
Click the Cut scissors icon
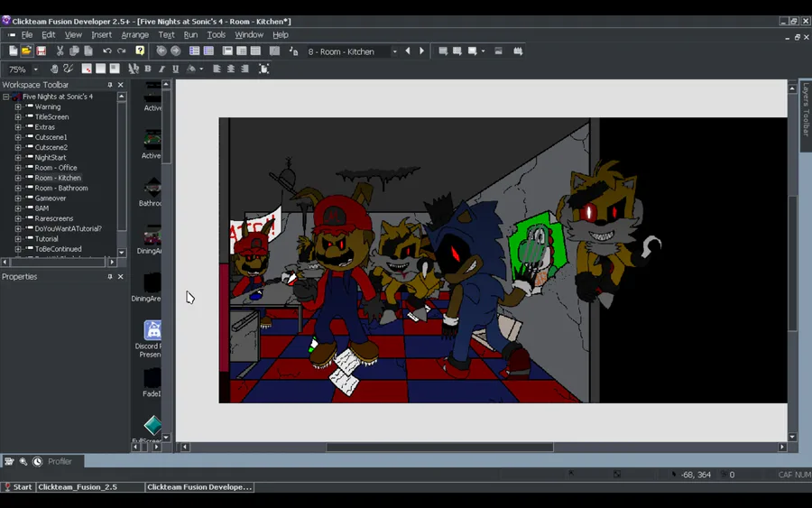click(60, 51)
